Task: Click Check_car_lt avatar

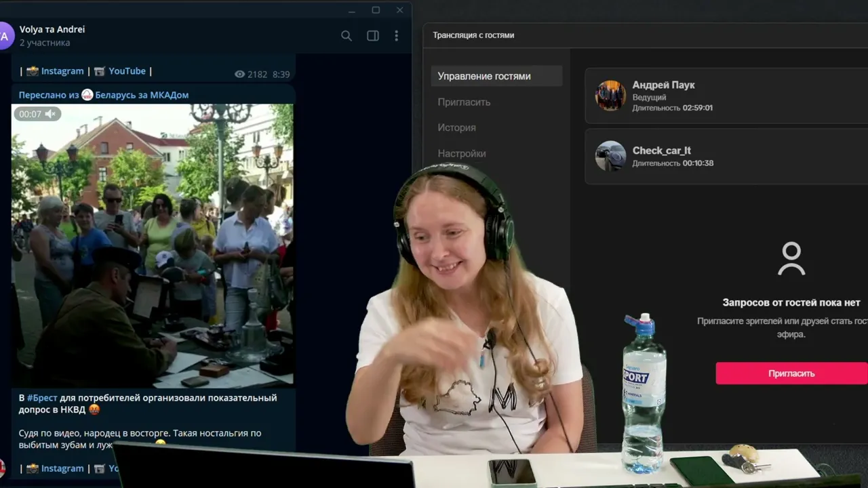Action: tap(610, 156)
